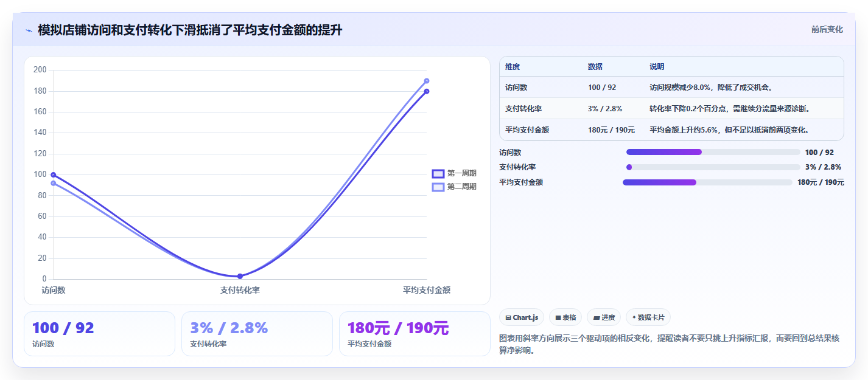This screenshot has width=868, height=380.
Task: Click the 100 y-axis tick label
Action: [40, 174]
